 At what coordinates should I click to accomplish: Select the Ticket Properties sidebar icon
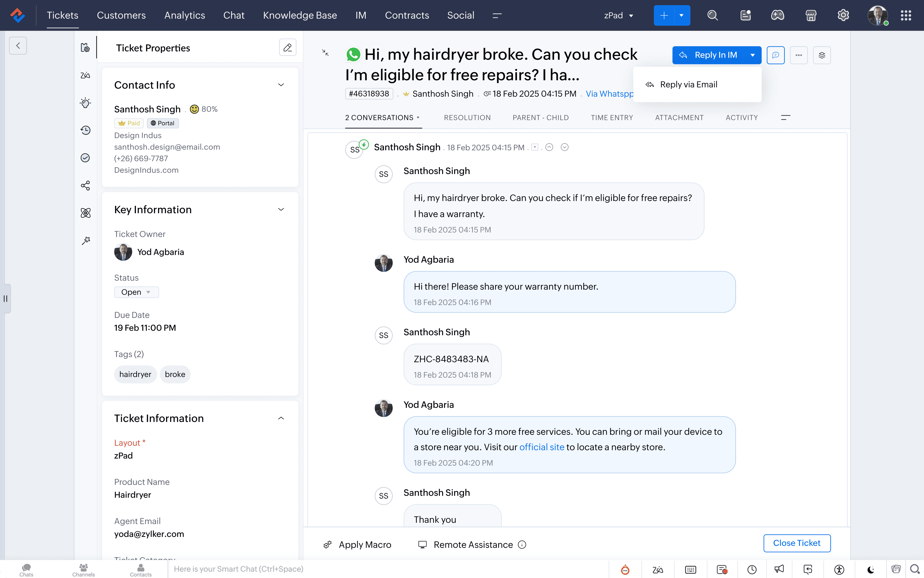(86, 48)
